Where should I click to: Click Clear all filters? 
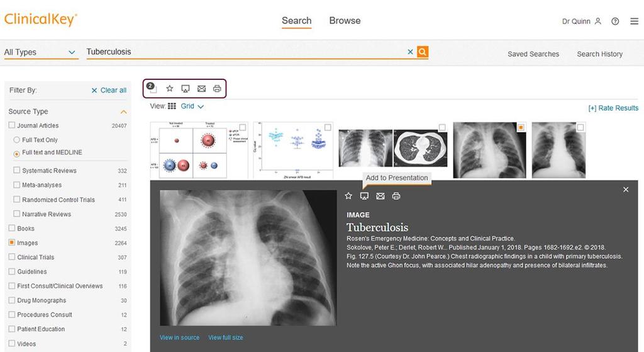click(109, 90)
